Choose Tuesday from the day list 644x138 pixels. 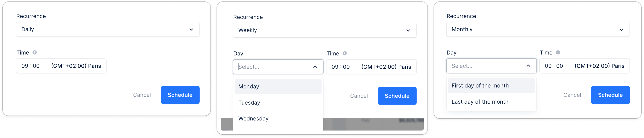(x=278, y=103)
